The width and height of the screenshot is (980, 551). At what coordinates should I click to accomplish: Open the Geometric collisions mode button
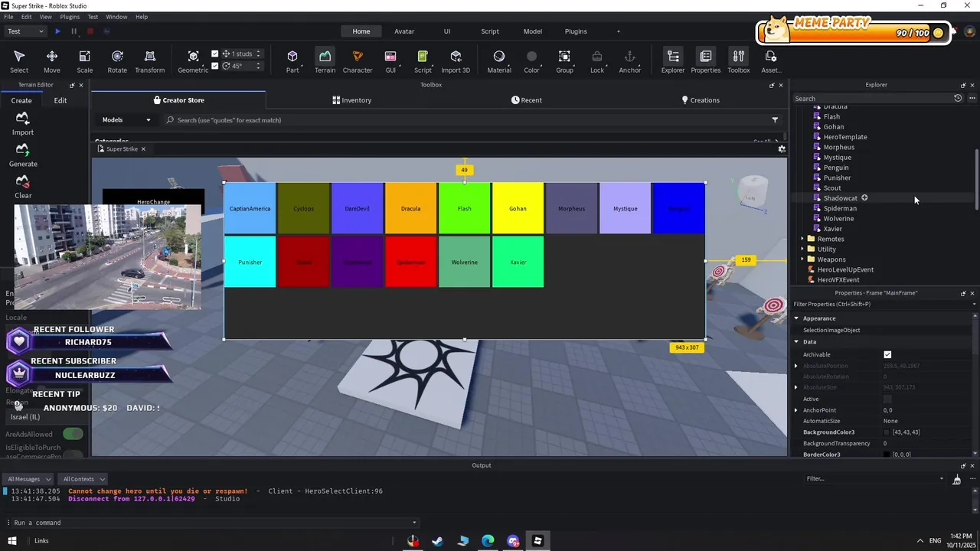(193, 61)
